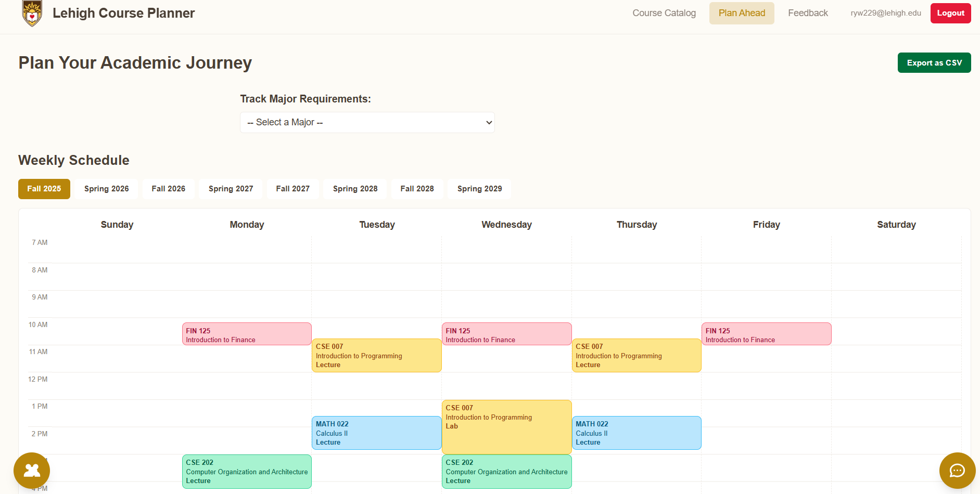Image resolution: width=980 pixels, height=494 pixels.
Task: Open CSE 202 block on Wednesday
Action: pyautogui.click(x=506, y=471)
